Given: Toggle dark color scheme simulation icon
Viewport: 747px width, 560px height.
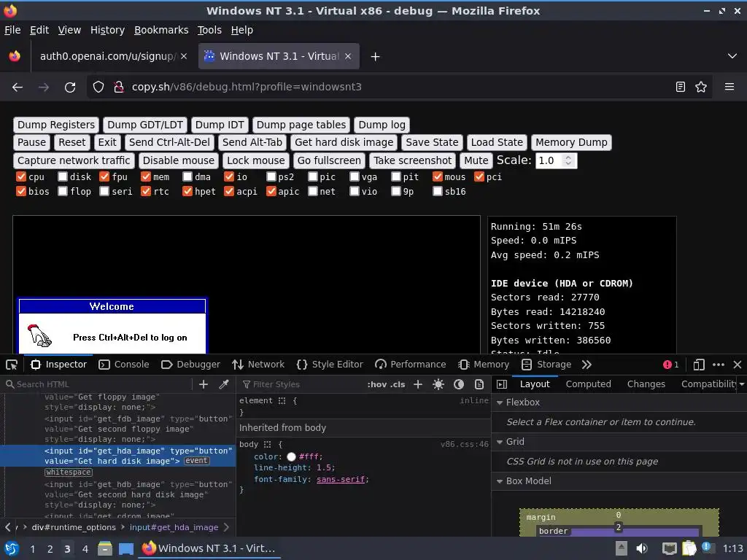Looking at the screenshot, I should point(459,384).
